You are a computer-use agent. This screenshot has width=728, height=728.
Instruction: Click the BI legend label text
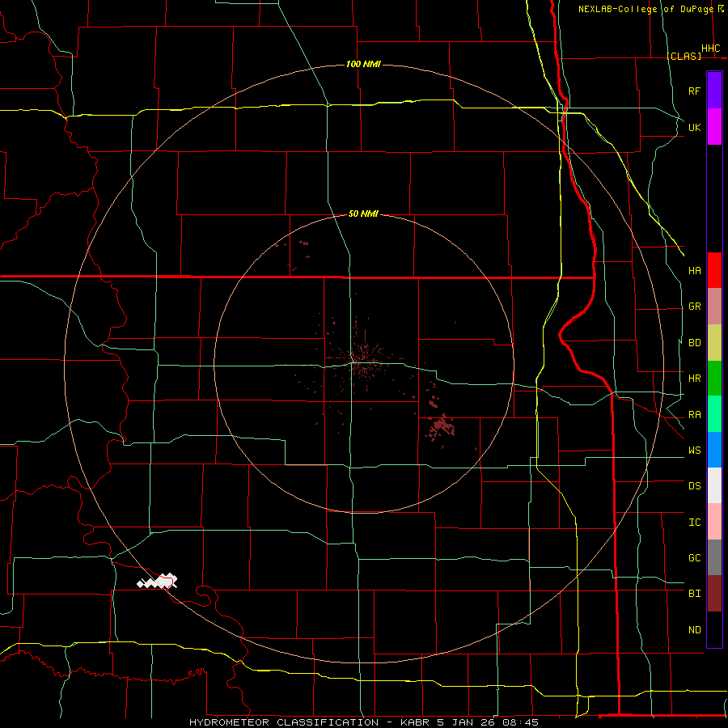coord(694,594)
